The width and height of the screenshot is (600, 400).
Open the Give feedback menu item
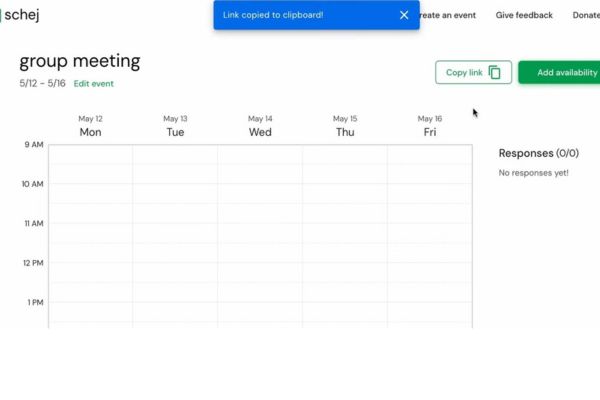point(524,15)
